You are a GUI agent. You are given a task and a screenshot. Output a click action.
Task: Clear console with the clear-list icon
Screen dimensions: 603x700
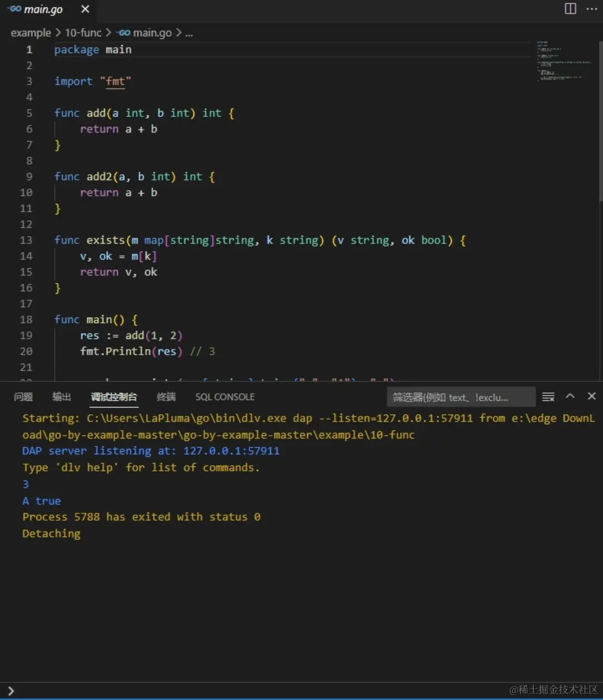548,397
